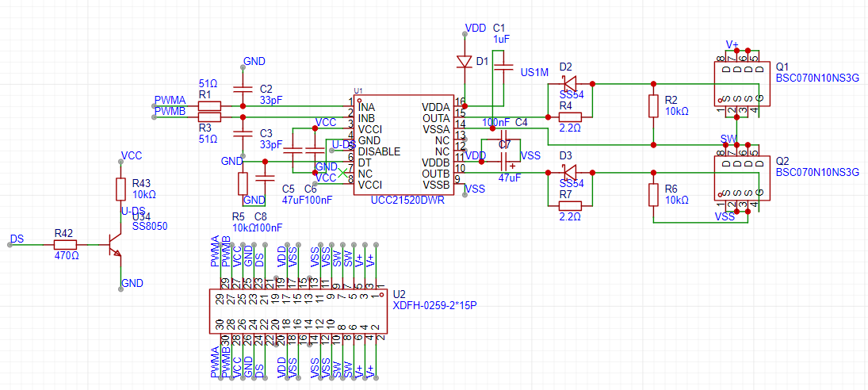Select pull-down resistor R6 symbol
Viewport: 868px width, 390px height.
click(x=653, y=194)
